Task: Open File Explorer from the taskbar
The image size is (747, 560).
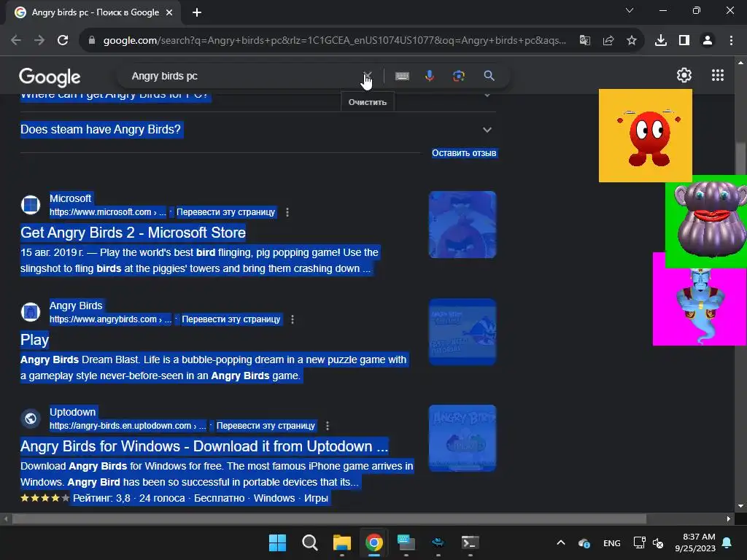Action: (341, 542)
